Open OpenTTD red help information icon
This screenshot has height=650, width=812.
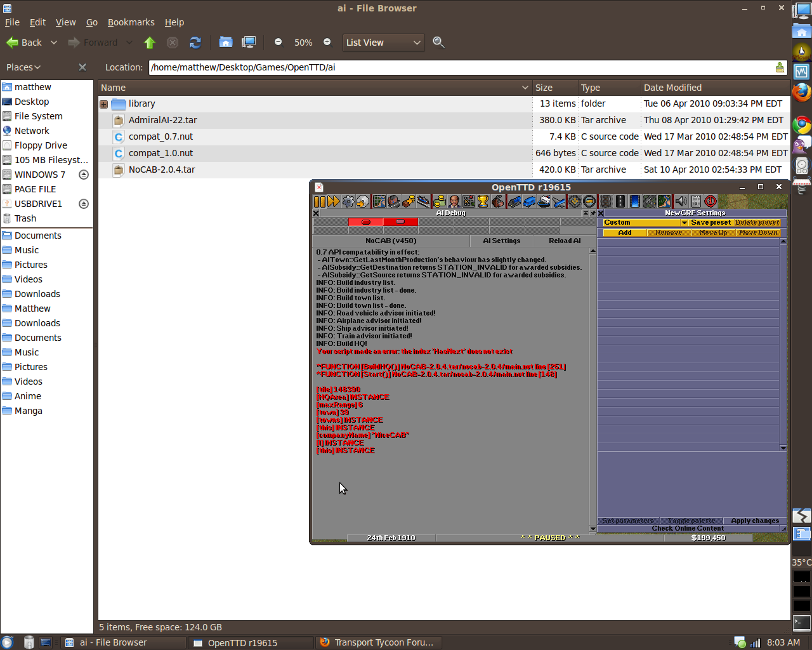710,201
